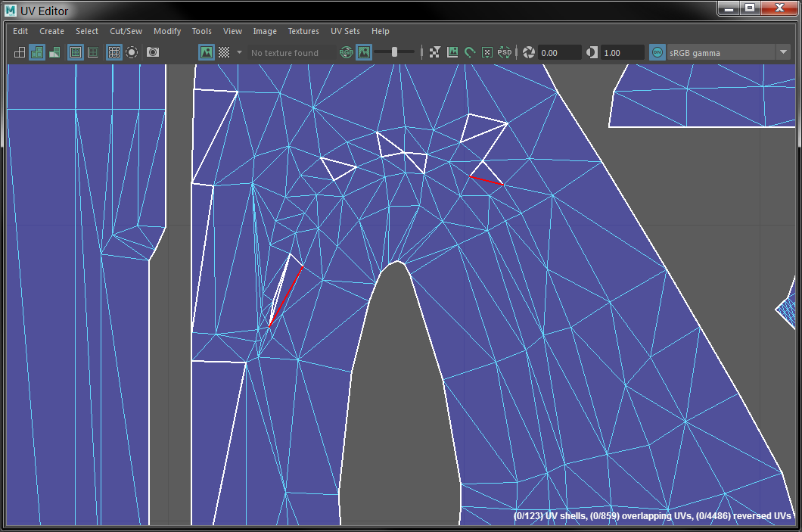Toggle the grid display icon
802x532 pixels.
pos(113,52)
